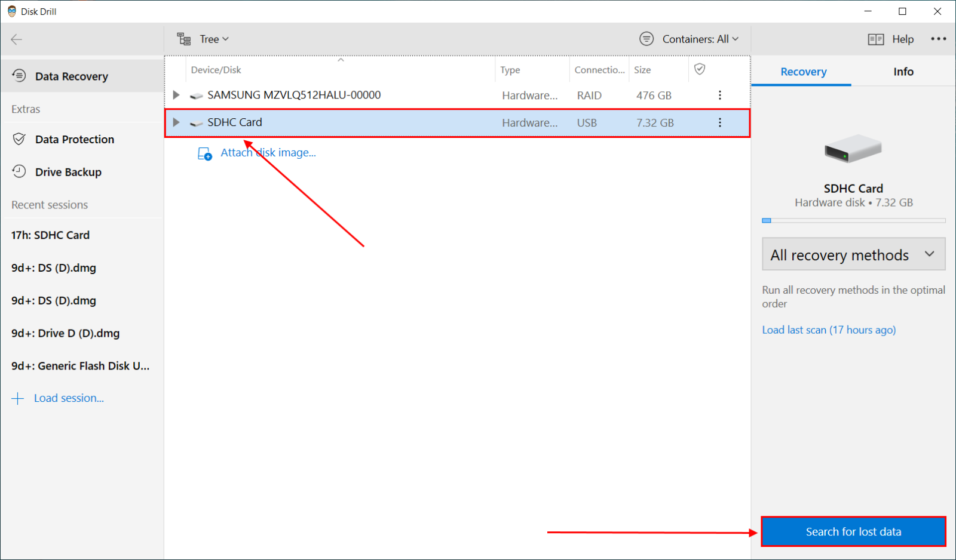Click the SDHC Card scan progress bar
The width and height of the screenshot is (956, 560).
853,220
